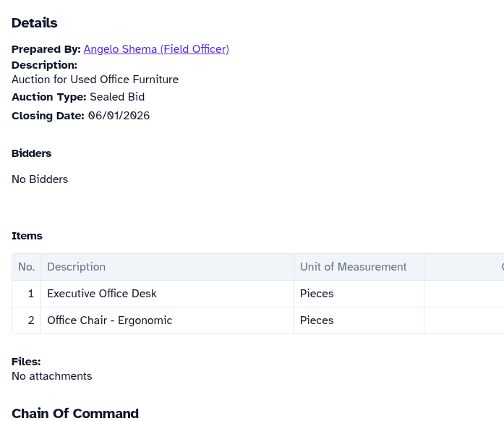Select the Executive Office Desk row
Screen dimensions: 504x421
coord(102,294)
